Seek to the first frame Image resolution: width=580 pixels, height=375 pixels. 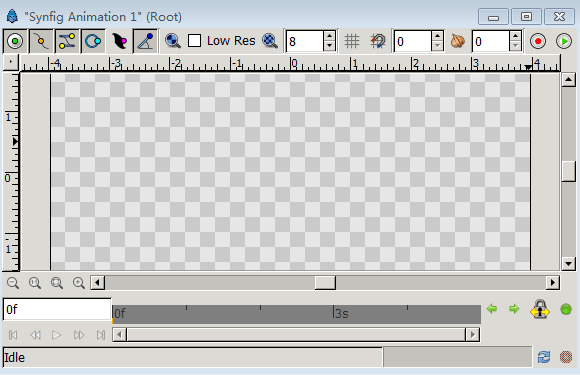click(x=13, y=335)
